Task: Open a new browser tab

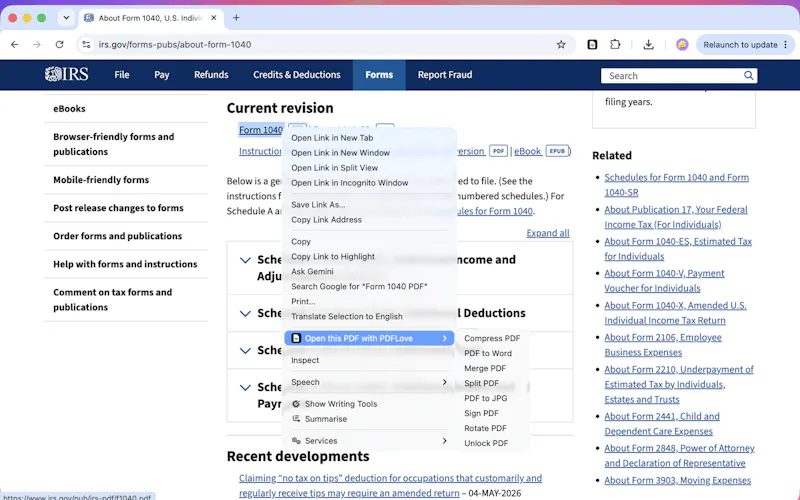Action: tap(236, 18)
